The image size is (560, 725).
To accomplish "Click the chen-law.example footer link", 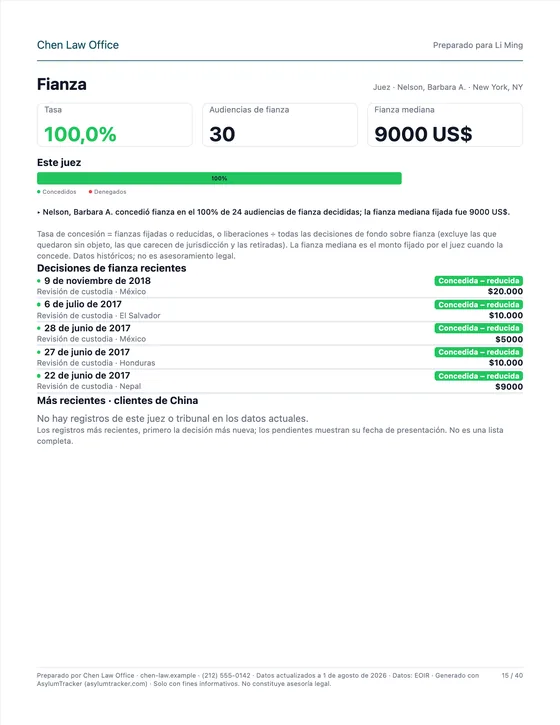I will pos(168,676).
